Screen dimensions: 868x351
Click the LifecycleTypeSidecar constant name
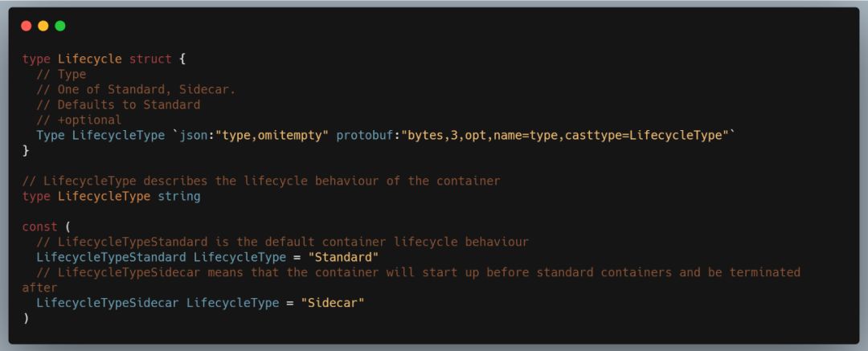click(108, 303)
